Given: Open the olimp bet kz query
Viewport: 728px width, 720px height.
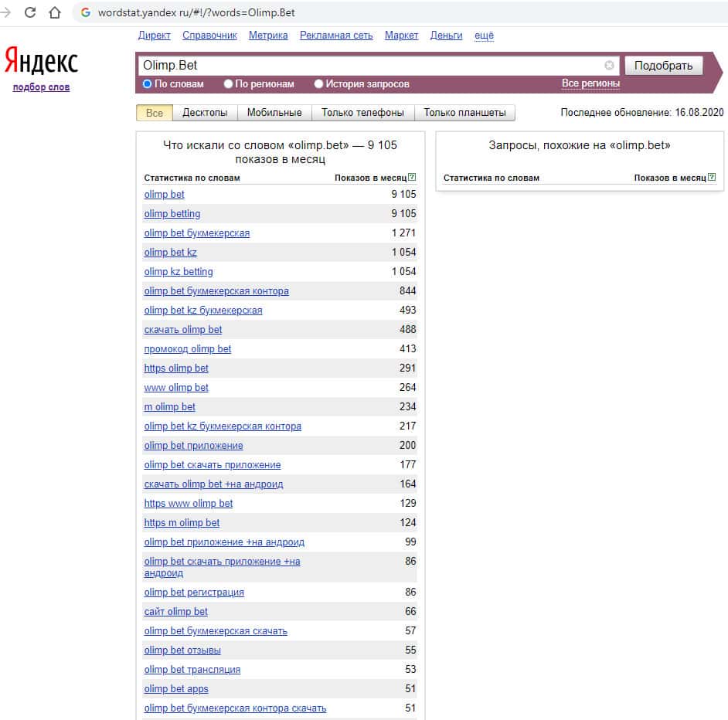Looking at the screenshot, I should point(170,253).
